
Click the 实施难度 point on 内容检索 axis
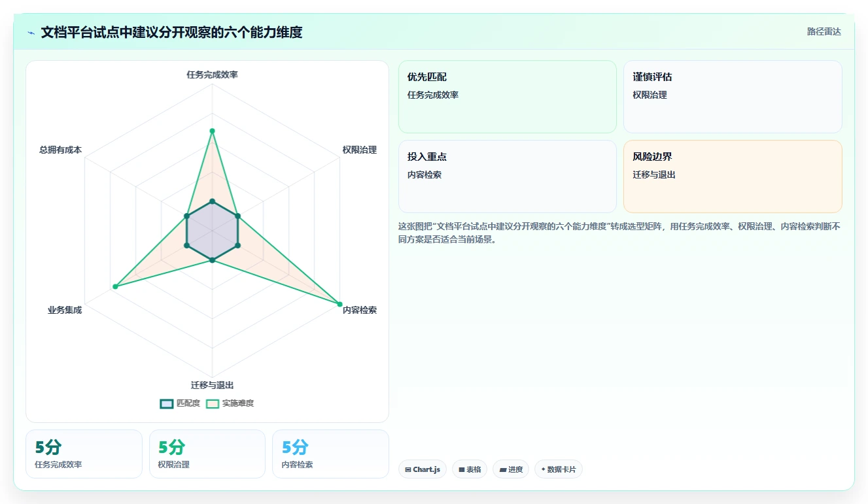tap(339, 304)
